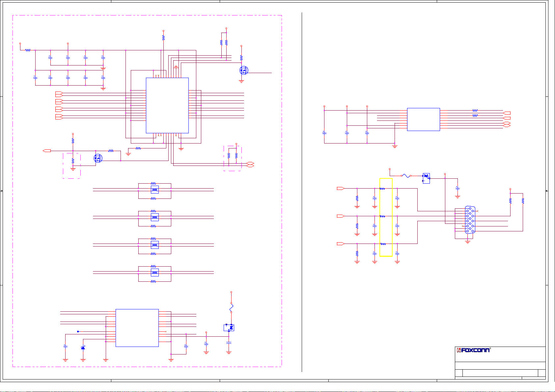Select the series resistor at the top-left power input
555x392 pixels.
point(28,50)
